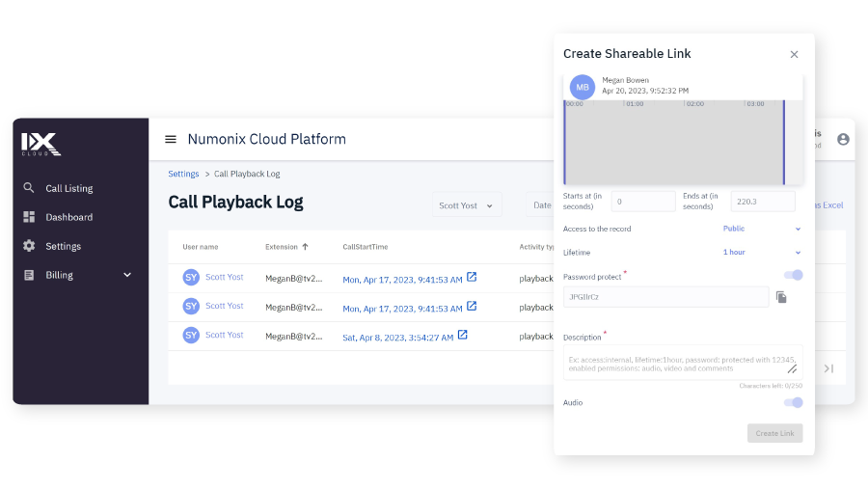The width and height of the screenshot is (868, 489).
Task: Toggle the Audio permission switch
Action: click(x=794, y=402)
